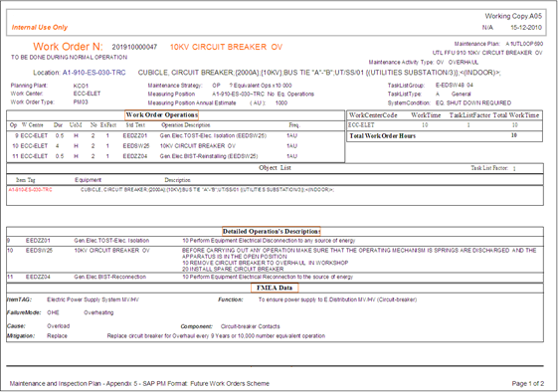This screenshot has height=392, width=558.
Task: Click the TaskListGroup value E-EDSW48 04
Action: coord(455,86)
